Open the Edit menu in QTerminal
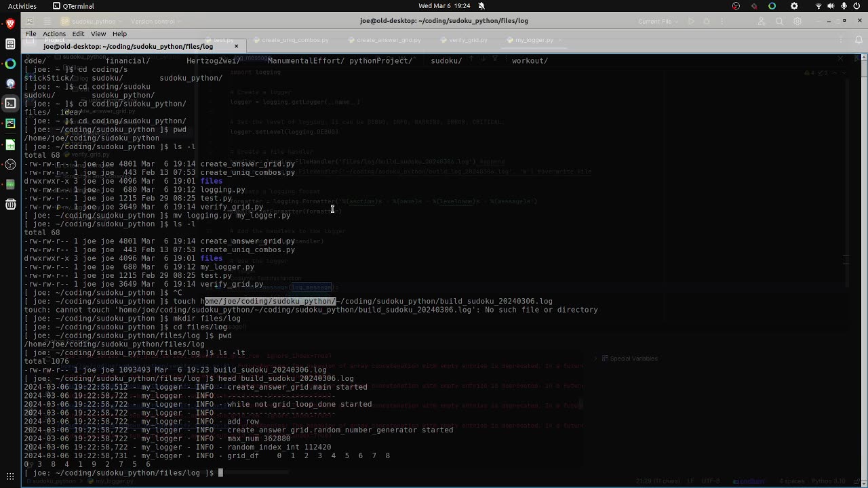Image resolution: width=868 pixels, height=488 pixels. [78, 34]
